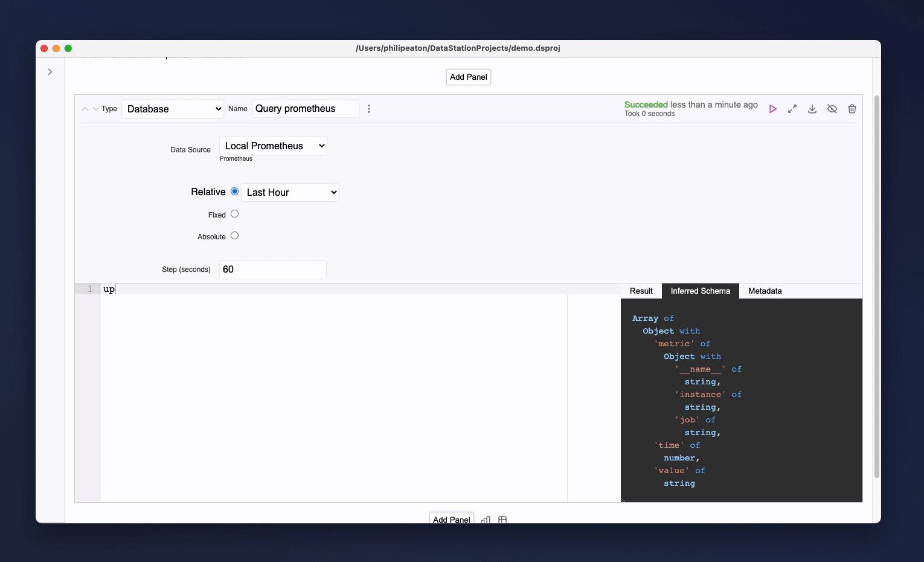Click the 'Took 0 seconds' text

coord(650,114)
